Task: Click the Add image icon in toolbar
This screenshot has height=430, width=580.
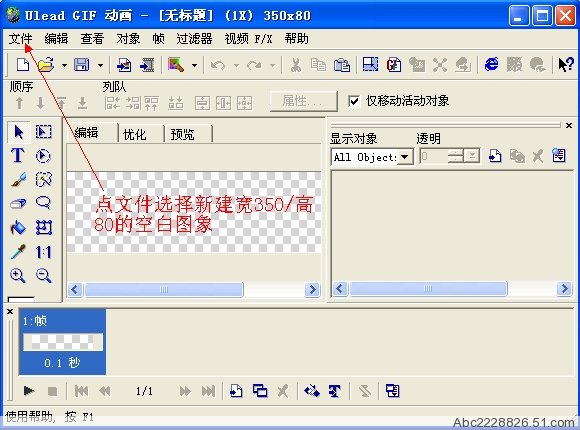Action: 124,65
